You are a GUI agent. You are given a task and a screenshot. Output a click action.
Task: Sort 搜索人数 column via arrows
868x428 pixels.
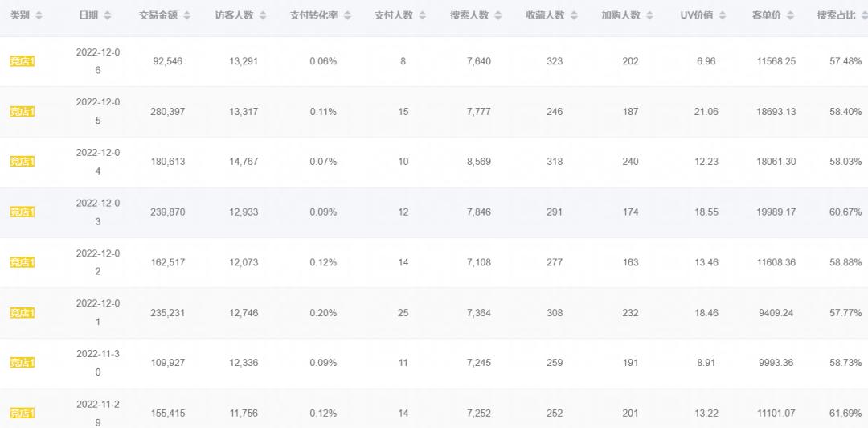(498, 16)
